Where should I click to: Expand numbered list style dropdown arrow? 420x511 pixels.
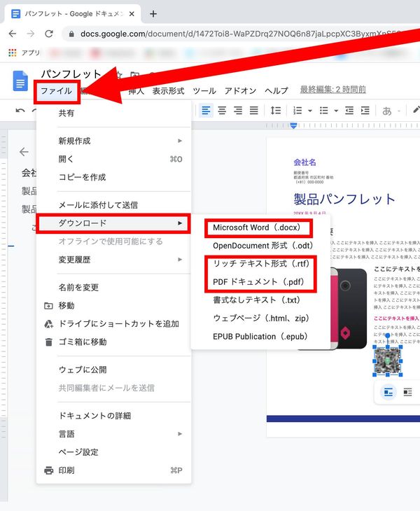click(310, 111)
